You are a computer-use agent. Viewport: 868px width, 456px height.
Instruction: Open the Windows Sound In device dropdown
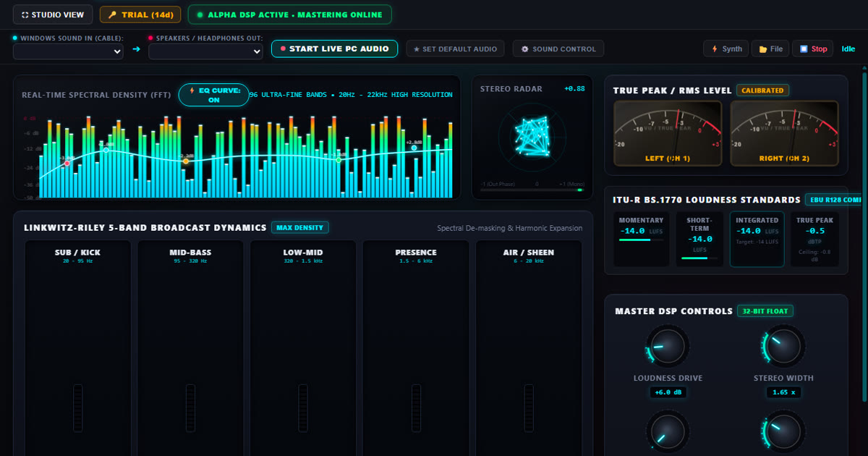tap(69, 51)
